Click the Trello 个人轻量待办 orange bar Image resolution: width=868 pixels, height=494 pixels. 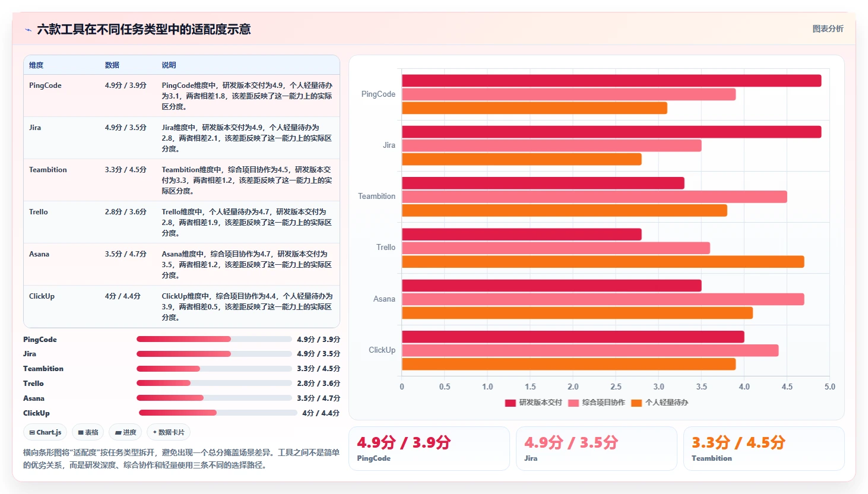coord(603,262)
